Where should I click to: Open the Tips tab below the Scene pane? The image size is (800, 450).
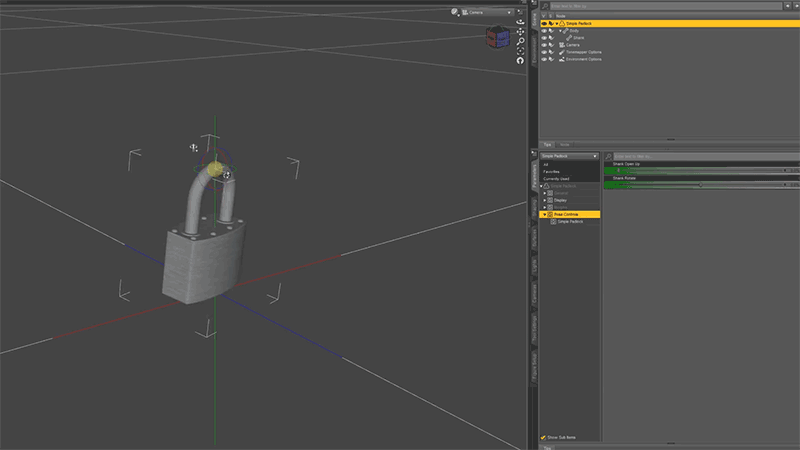tap(547, 145)
